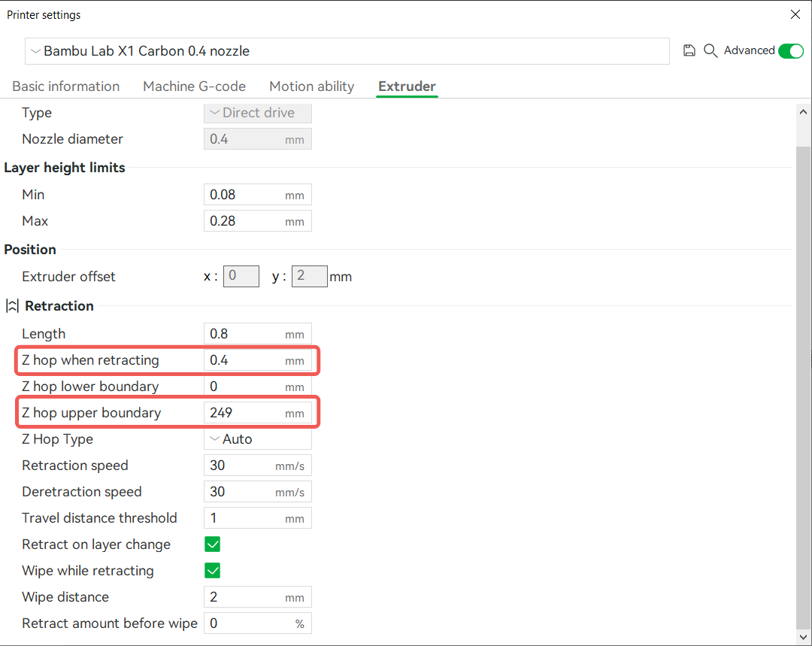Open the Bambu Lab X1 Carbon preset dropdown
This screenshot has width=812, height=646.
pos(347,51)
